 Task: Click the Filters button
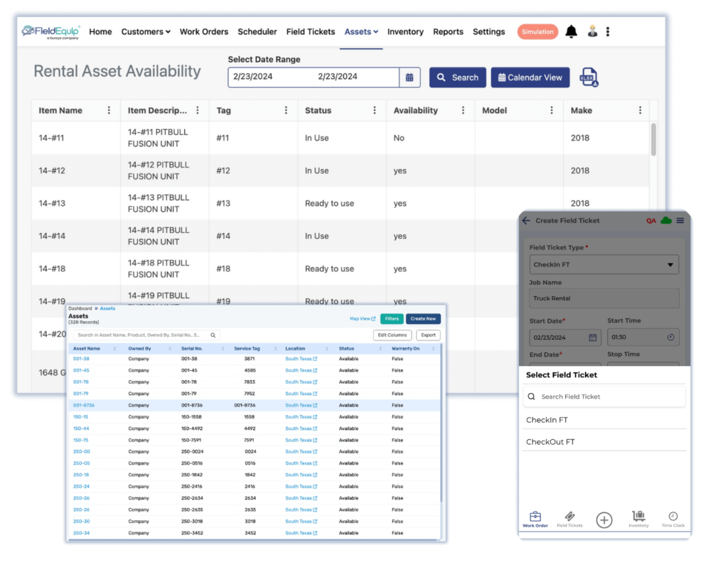click(x=392, y=319)
